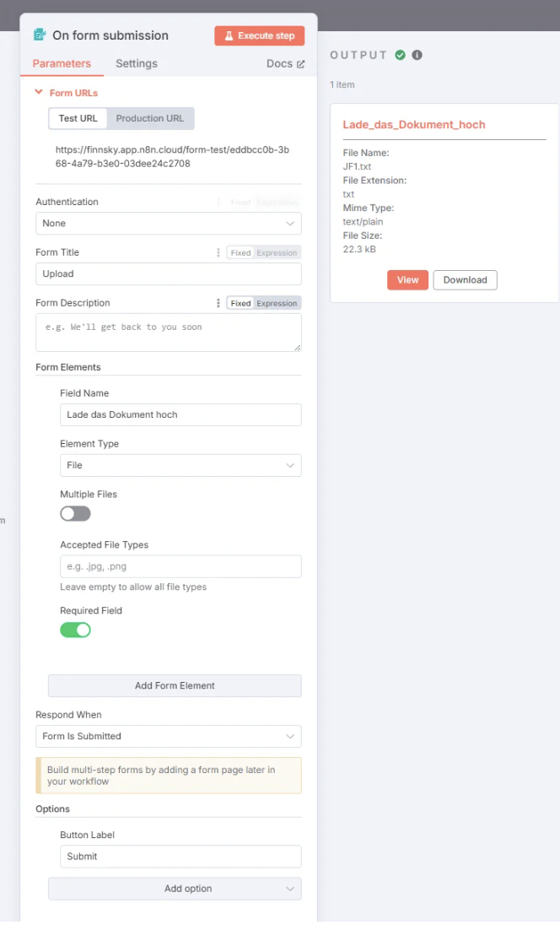Click the Docs external link icon
The image size is (560, 925).
[300, 63]
